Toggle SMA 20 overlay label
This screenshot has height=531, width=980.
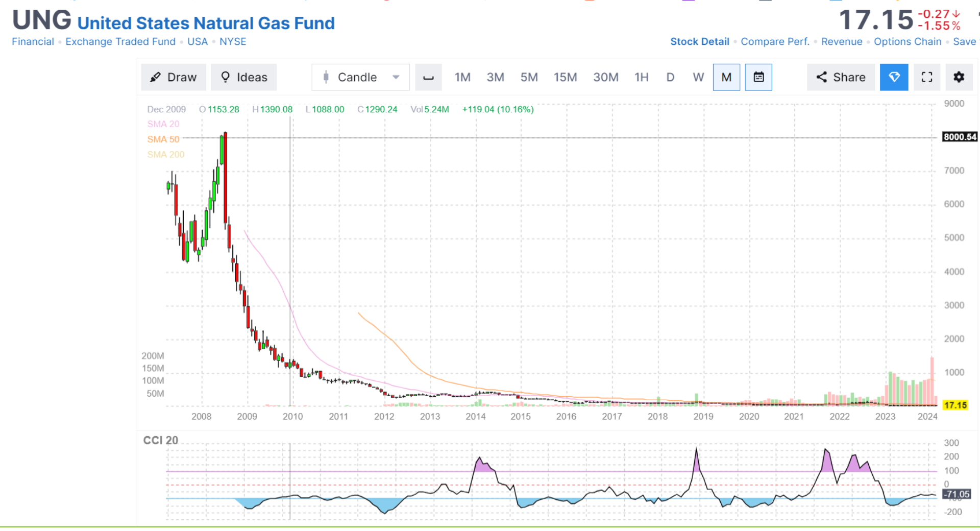[x=163, y=124]
